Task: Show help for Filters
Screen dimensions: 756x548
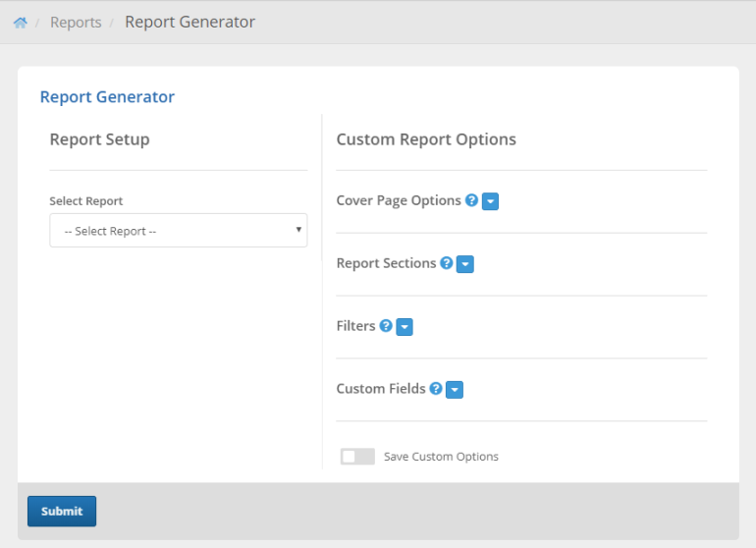Action: [x=386, y=326]
